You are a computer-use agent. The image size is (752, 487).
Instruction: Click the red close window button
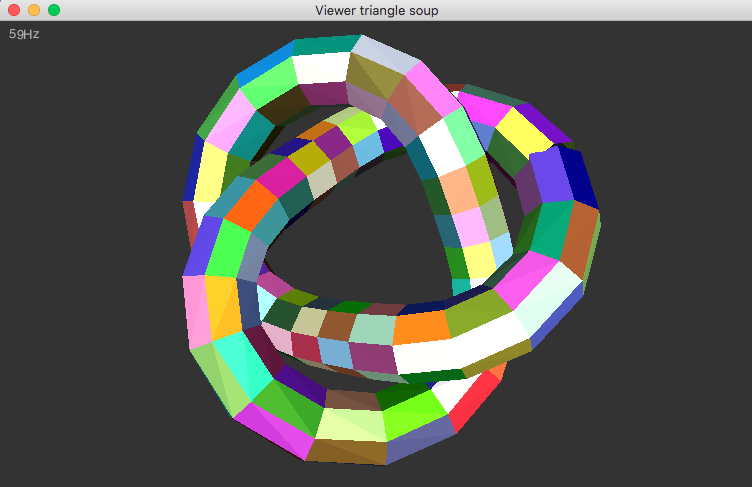point(14,10)
